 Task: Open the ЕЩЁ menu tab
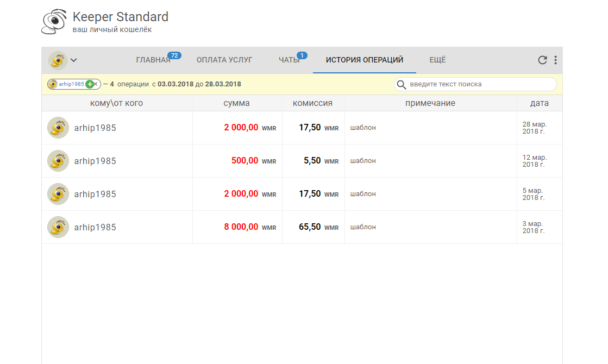(437, 60)
